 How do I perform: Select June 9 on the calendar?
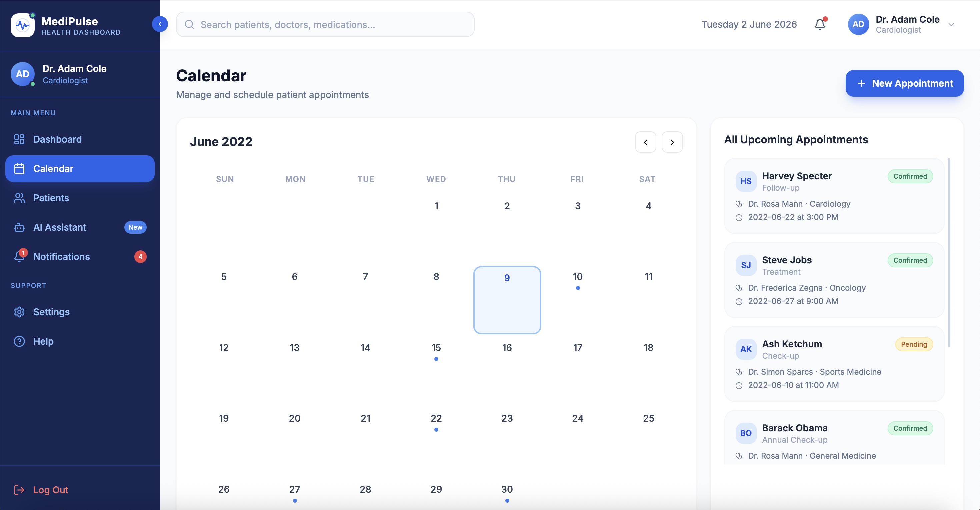[x=507, y=300]
